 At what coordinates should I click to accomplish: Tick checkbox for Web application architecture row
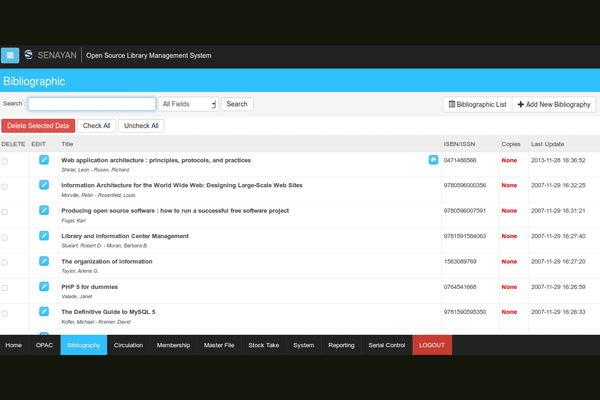coord(5,161)
